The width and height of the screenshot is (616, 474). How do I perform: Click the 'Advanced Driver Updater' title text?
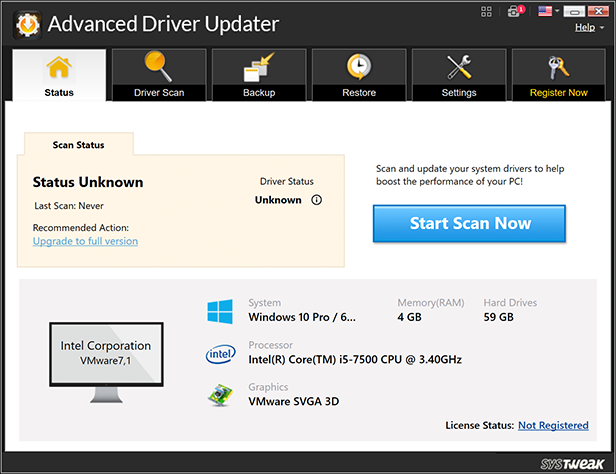163,24
